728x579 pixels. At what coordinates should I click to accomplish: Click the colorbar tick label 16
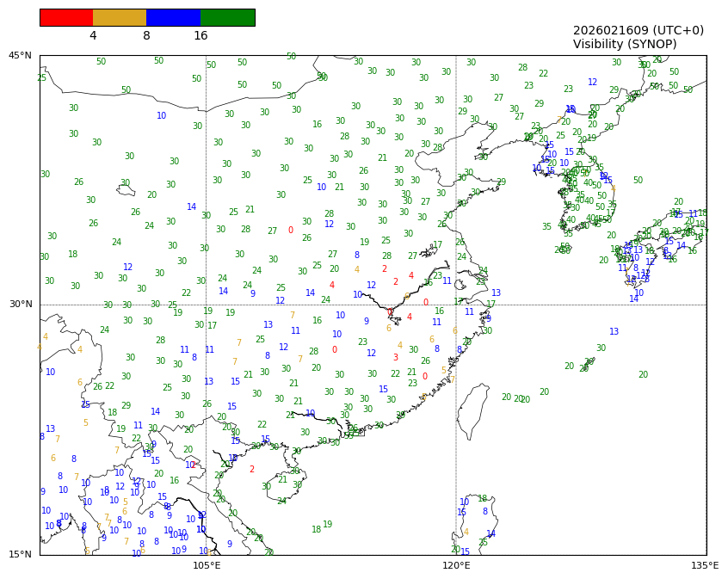[x=201, y=36]
